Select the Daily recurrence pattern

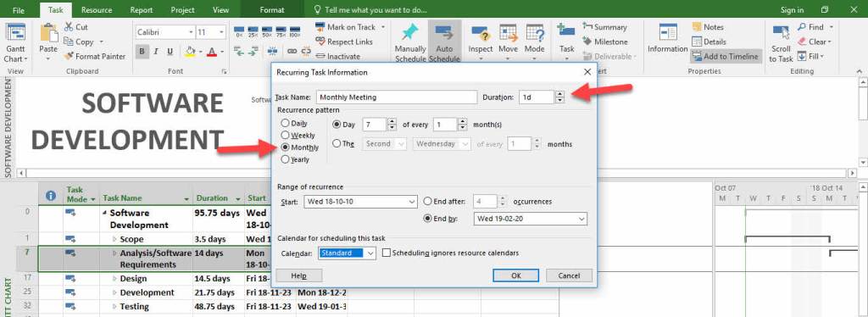(285, 123)
